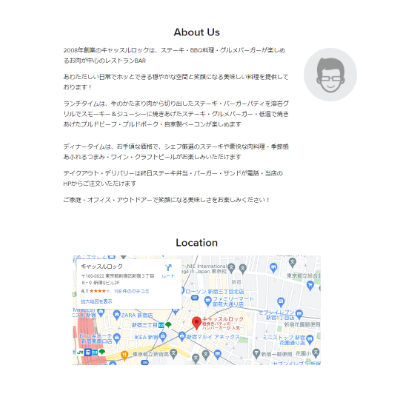Click the red Castle Rock map pin
400x400 pixels.
(x=197, y=323)
